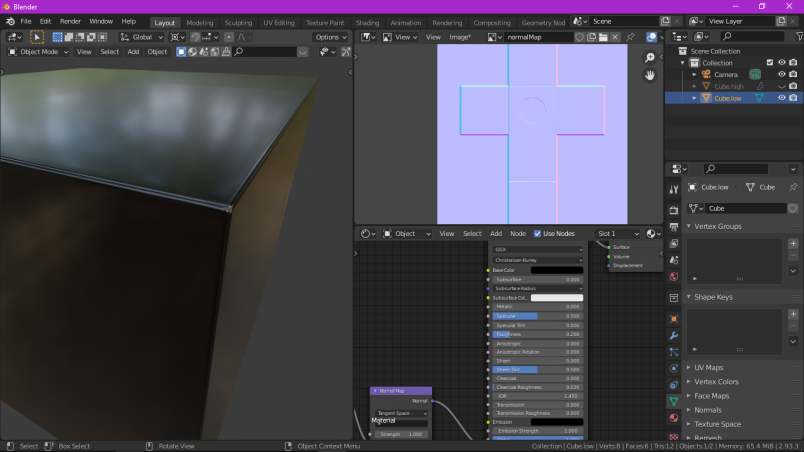Image resolution: width=804 pixels, height=452 pixels.
Task: Open Transform Orientation Global dropdown
Action: point(142,37)
